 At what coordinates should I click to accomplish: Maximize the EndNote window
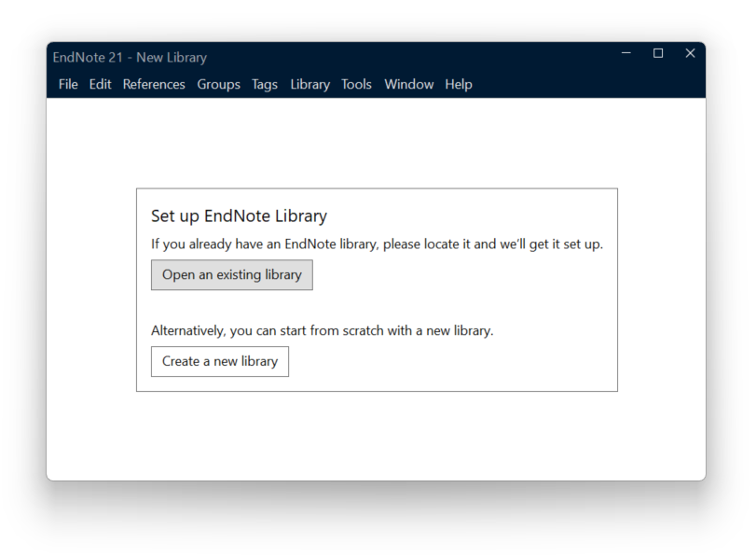point(657,53)
